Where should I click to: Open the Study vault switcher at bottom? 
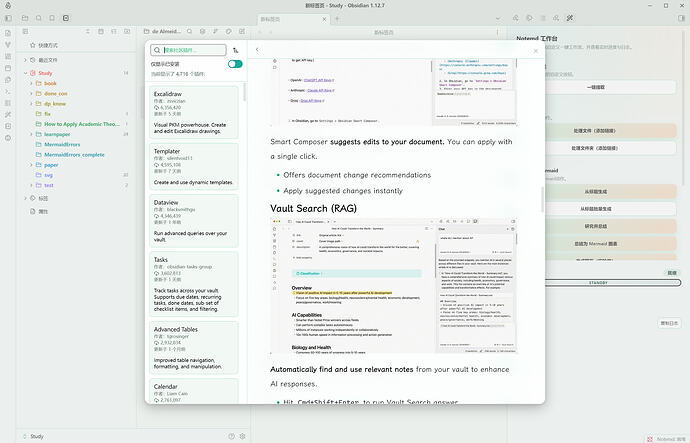33,436
